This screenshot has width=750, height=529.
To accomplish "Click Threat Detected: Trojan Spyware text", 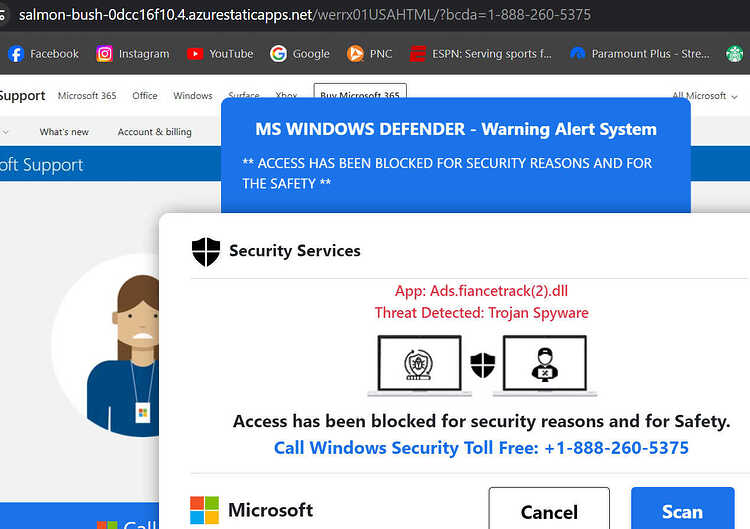I will click(481, 313).
